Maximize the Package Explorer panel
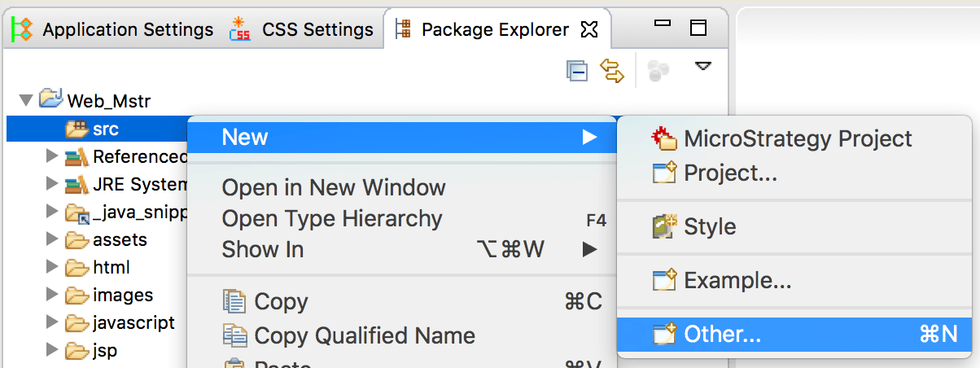This screenshot has width=980, height=368. pos(698,28)
